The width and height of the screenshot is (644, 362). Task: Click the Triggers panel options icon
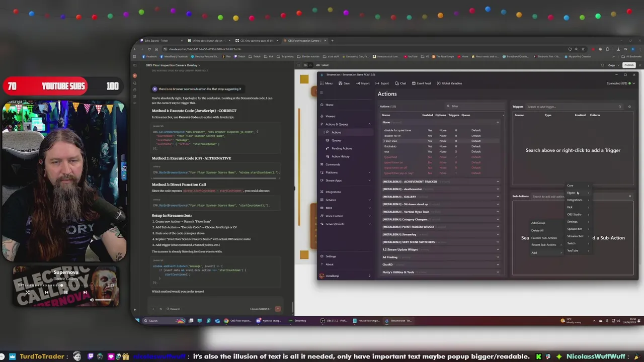tap(629, 107)
